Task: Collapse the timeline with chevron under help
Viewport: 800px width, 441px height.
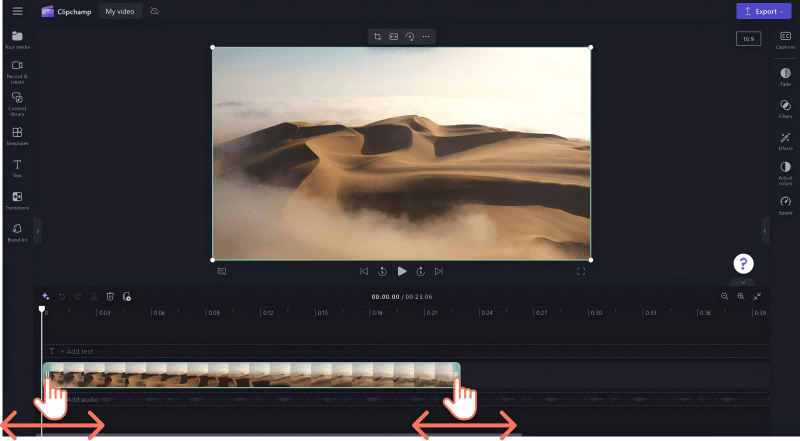Action: 743,282
